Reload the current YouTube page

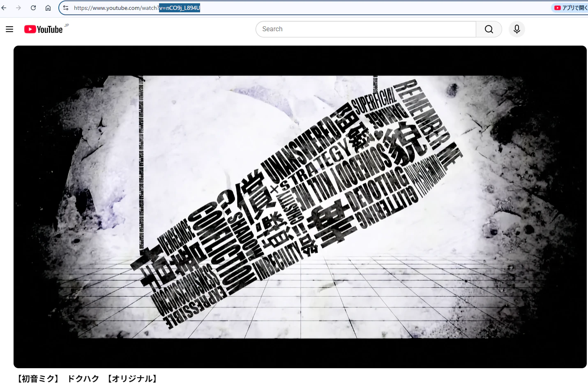33,8
